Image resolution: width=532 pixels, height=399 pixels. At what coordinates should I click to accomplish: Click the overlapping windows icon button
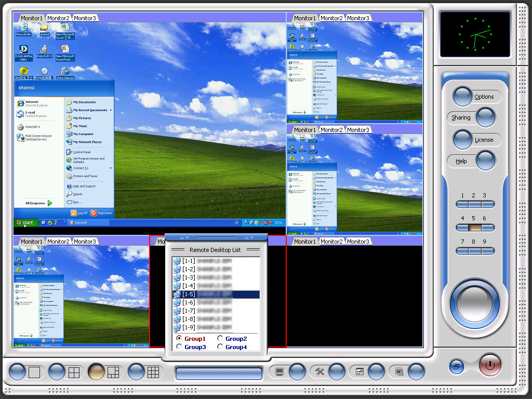coord(377,372)
